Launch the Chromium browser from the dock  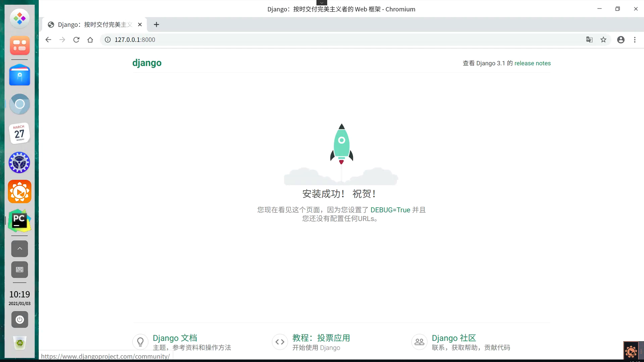(19, 104)
